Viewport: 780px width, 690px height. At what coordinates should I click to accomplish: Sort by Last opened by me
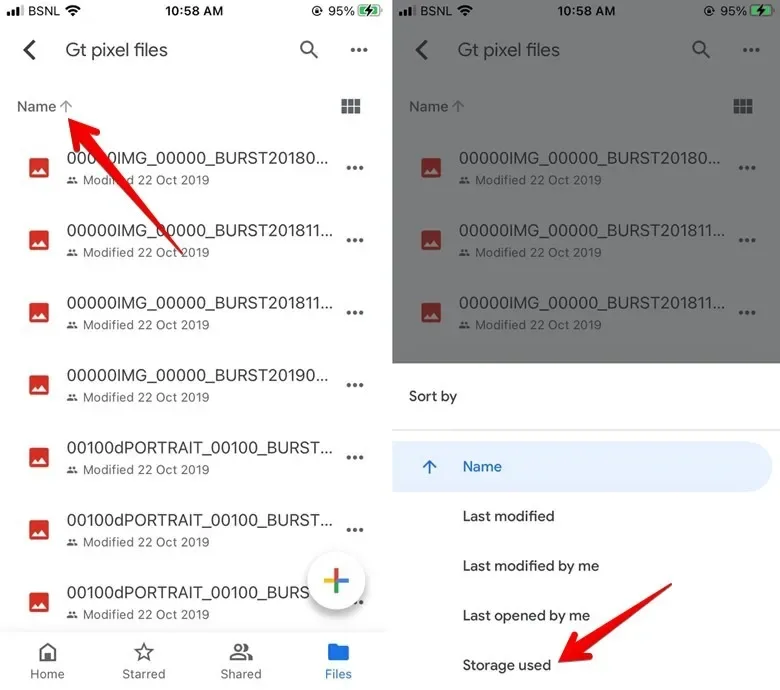point(526,616)
